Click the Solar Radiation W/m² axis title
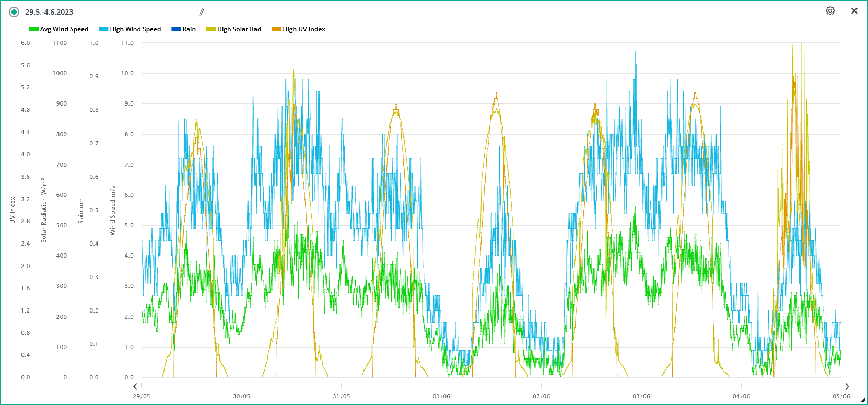This screenshot has height=405, width=868. pos(44,210)
